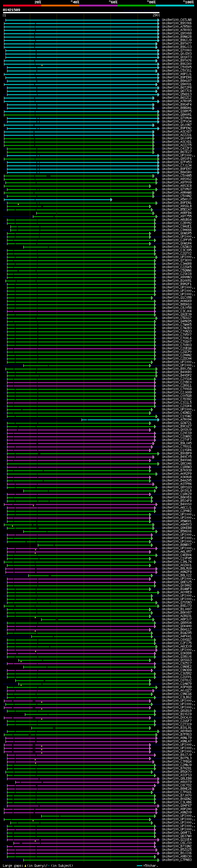Select hit UniRef100_C7UQ07
The width and height of the screenshot is (197, 868).
(x=176, y=342)
